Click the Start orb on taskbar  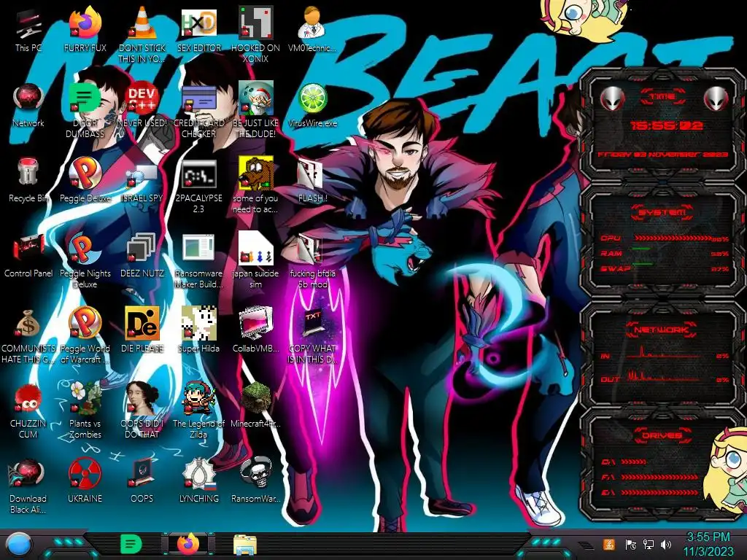[18, 545]
